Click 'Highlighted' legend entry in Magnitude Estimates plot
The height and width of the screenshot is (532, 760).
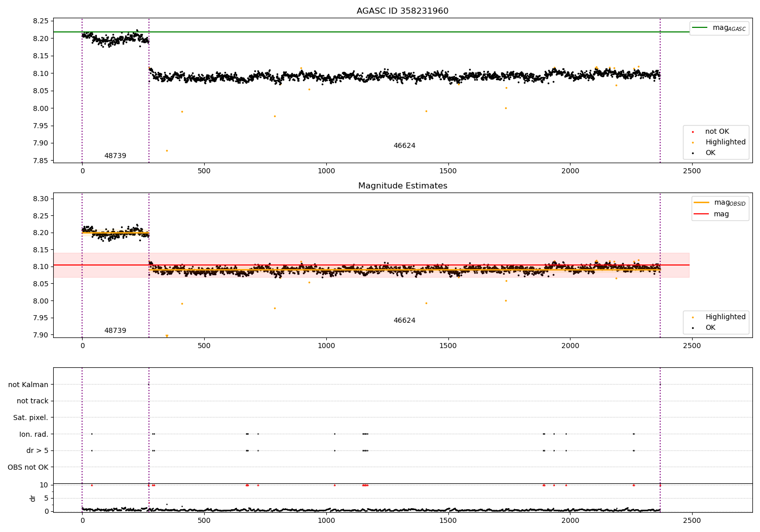[726, 317]
